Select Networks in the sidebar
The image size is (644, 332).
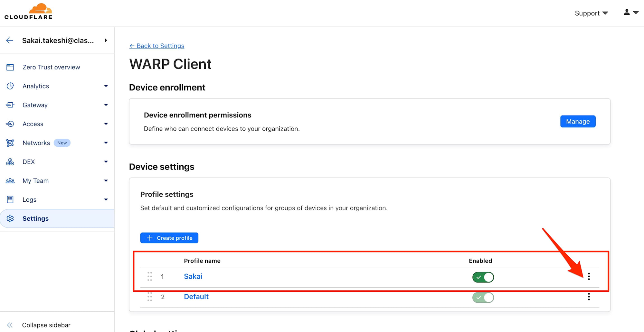pos(36,143)
